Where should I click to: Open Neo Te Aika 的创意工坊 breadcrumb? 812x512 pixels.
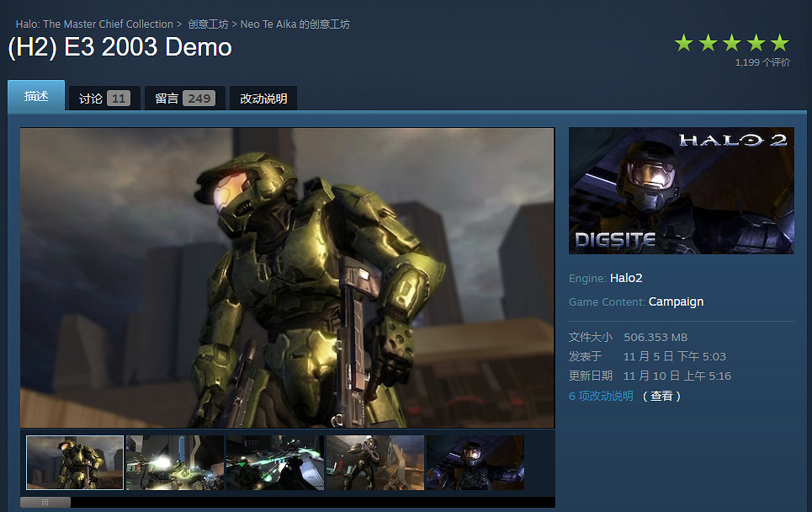click(295, 24)
